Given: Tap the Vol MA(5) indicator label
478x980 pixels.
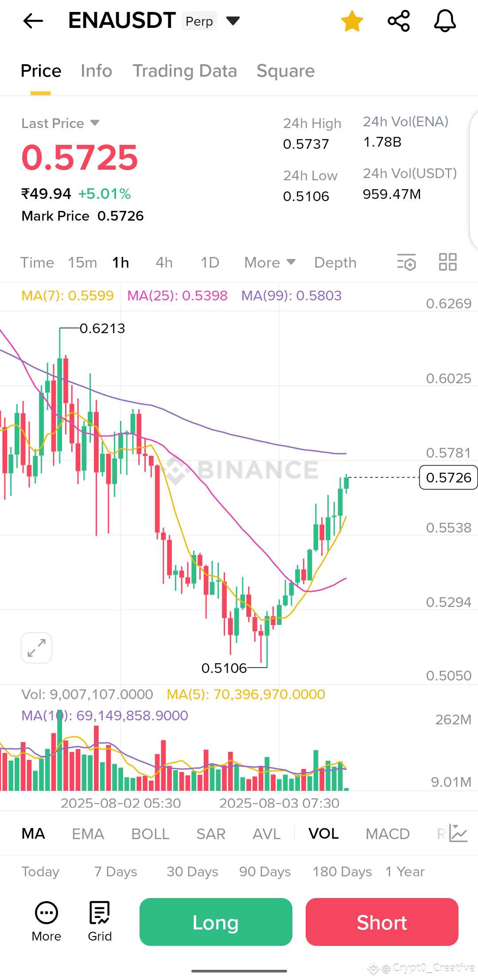Looking at the screenshot, I should click(x=246, y=694).
